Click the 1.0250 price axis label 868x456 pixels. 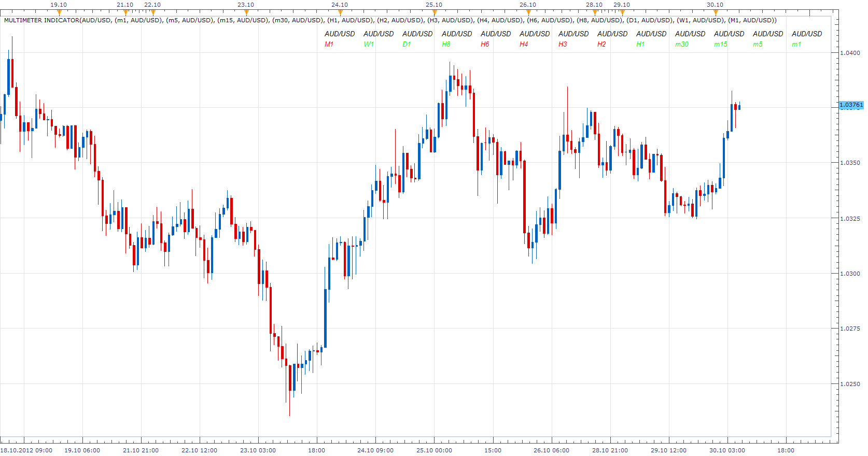850,384
